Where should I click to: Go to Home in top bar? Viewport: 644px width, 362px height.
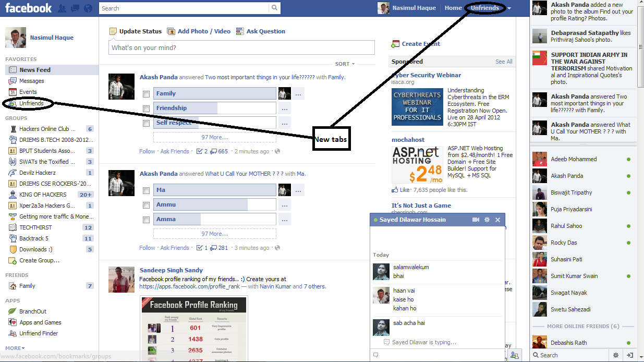click(x=453, y=8)
